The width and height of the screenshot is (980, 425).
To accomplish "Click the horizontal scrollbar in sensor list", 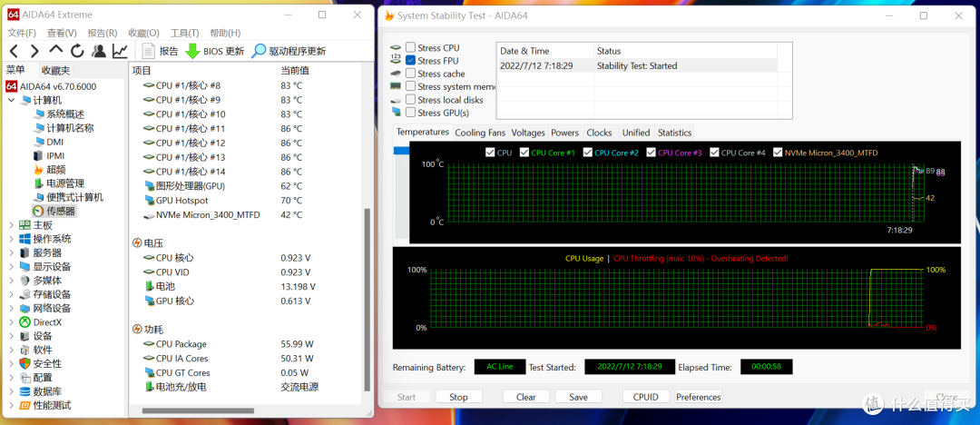I will [x=198, y=410].
